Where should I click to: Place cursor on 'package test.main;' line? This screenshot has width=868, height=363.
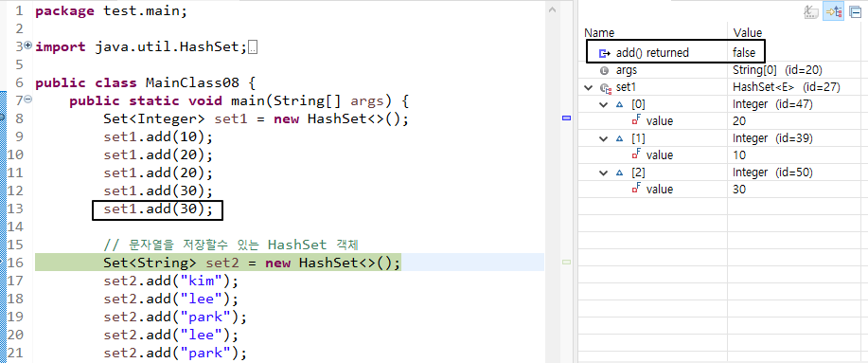112,11
